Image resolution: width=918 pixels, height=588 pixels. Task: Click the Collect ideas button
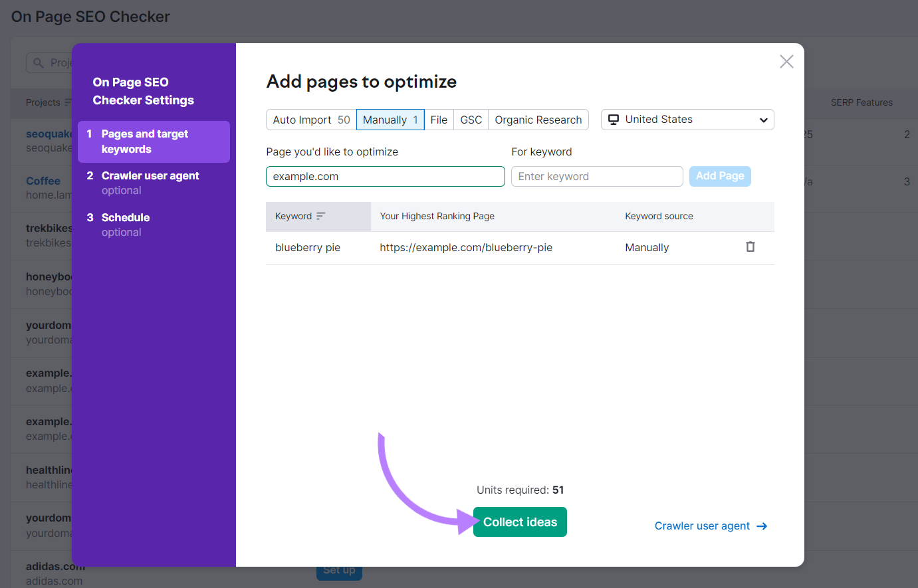pos(520,522)
